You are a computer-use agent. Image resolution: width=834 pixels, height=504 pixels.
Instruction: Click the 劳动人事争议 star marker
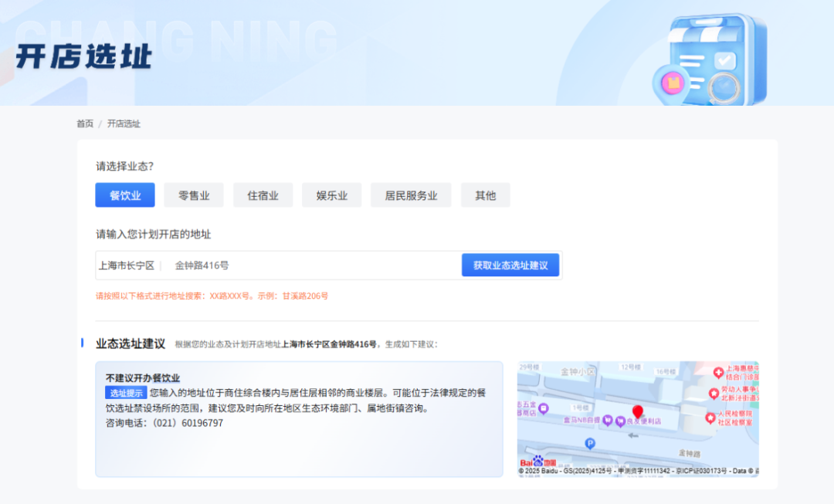click(714, 392)
